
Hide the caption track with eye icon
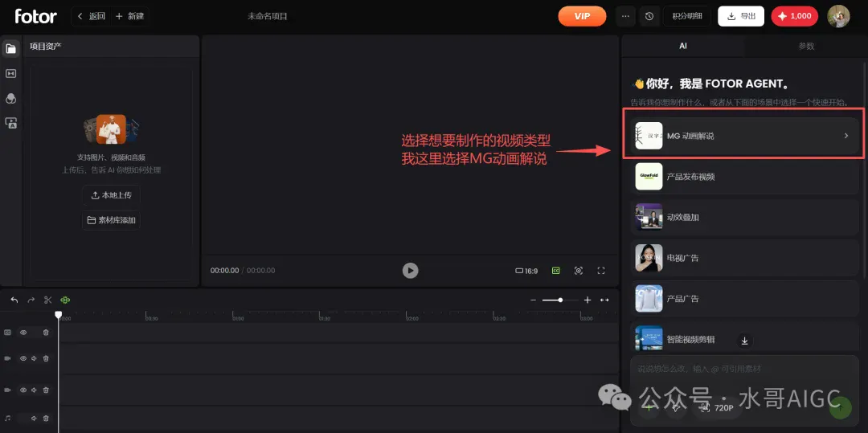(x=23, y=333)
